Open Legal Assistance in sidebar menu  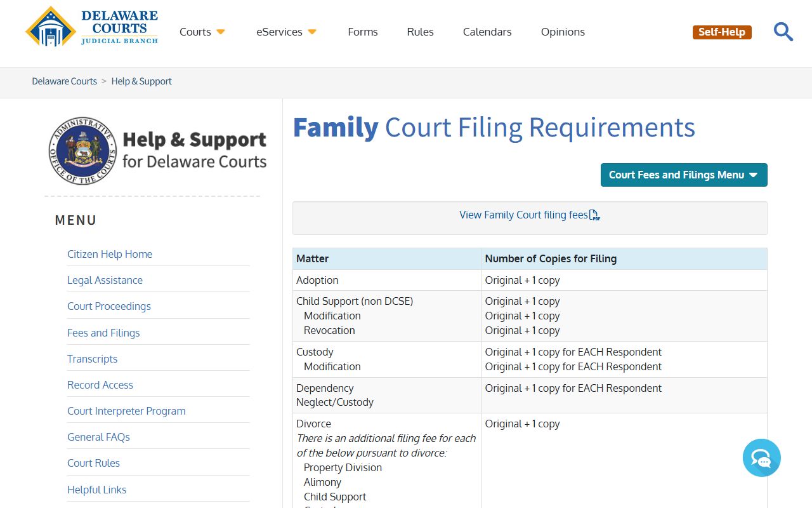click(x=105, y=280)
